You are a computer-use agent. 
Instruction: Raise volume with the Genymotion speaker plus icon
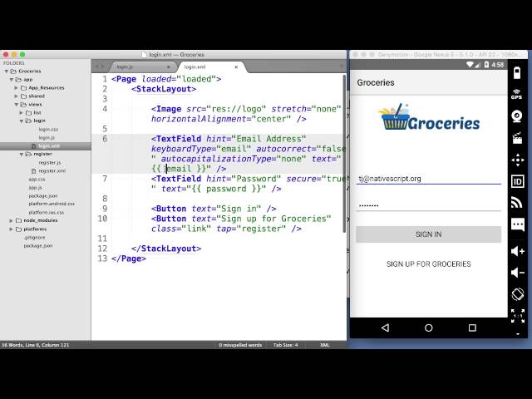(x=518, y=251)
